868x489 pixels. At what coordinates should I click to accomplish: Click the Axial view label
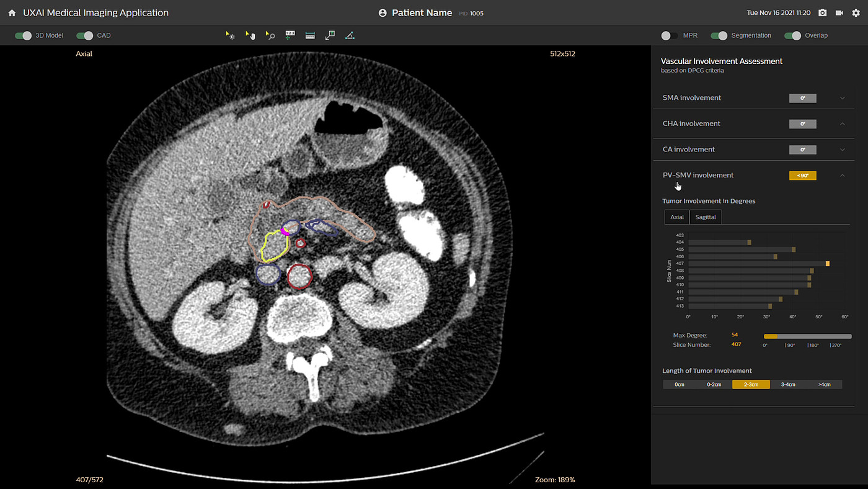click(84, 54)
